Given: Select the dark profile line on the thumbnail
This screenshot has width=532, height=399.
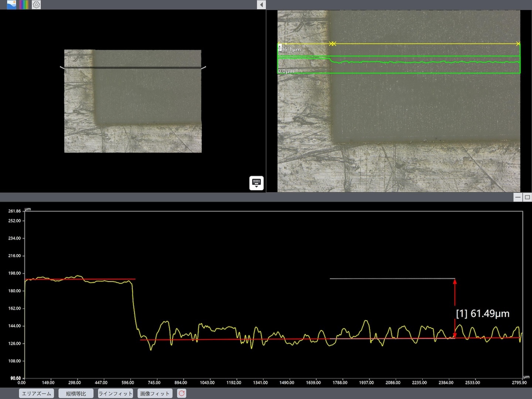Looking at the screenshot, I should coord(133,68).
